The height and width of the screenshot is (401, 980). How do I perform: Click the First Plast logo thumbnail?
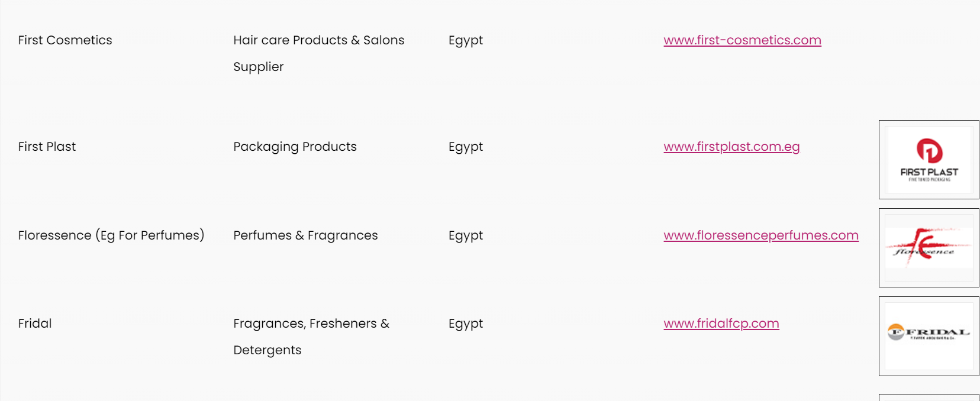pos(929,160)
